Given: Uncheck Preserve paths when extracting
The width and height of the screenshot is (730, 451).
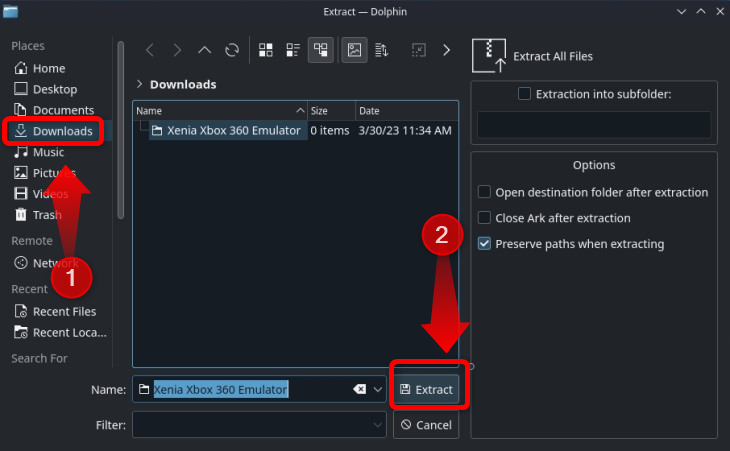Looking at the screenshot, I should 484,244.
